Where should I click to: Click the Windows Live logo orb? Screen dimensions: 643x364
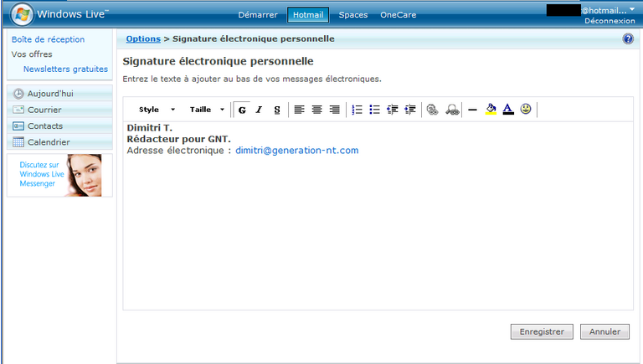click(x=22, y=14)
